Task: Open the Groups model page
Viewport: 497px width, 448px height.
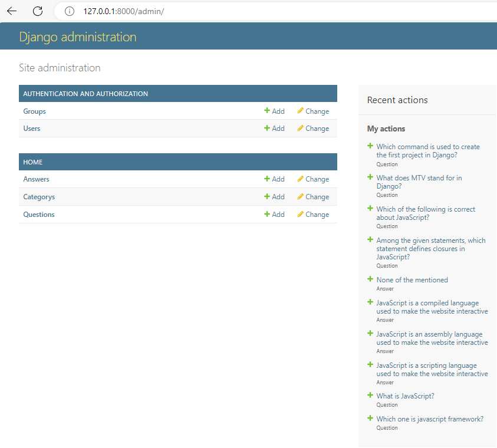Action: pyautogui.click(x=34, y=111)
